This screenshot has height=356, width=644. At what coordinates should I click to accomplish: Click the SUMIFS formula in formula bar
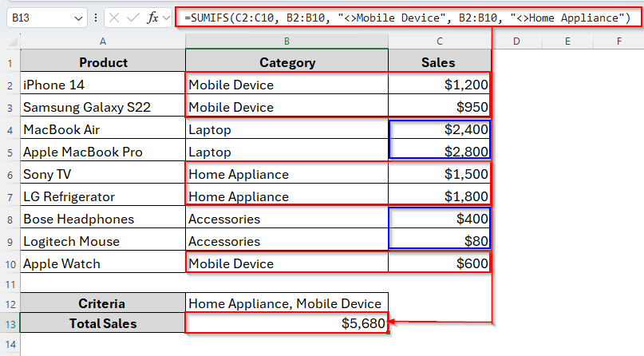coord(407,18)
